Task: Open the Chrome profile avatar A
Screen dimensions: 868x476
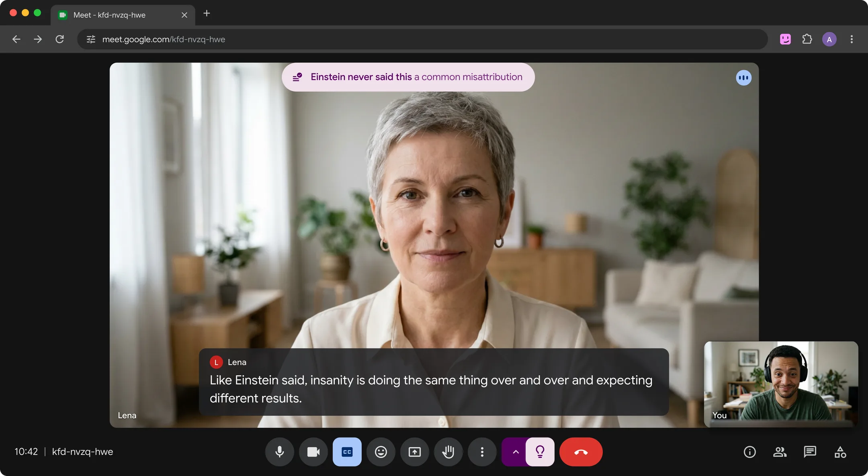Action: pyautogui.click(x=829, y=39)
